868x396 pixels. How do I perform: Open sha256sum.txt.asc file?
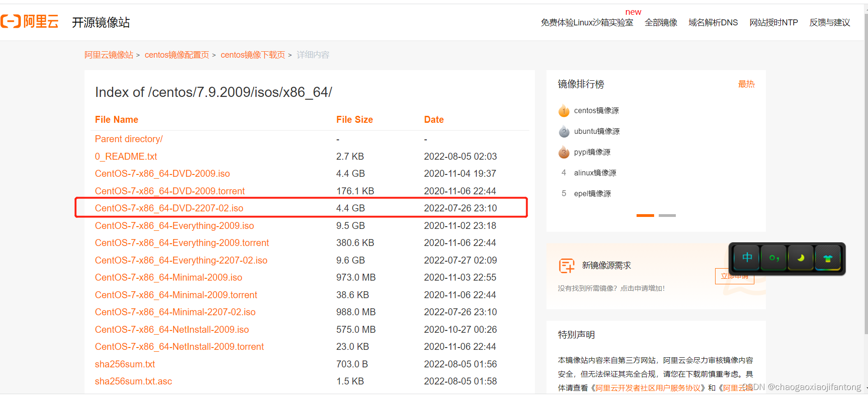[x=134, y=381]
